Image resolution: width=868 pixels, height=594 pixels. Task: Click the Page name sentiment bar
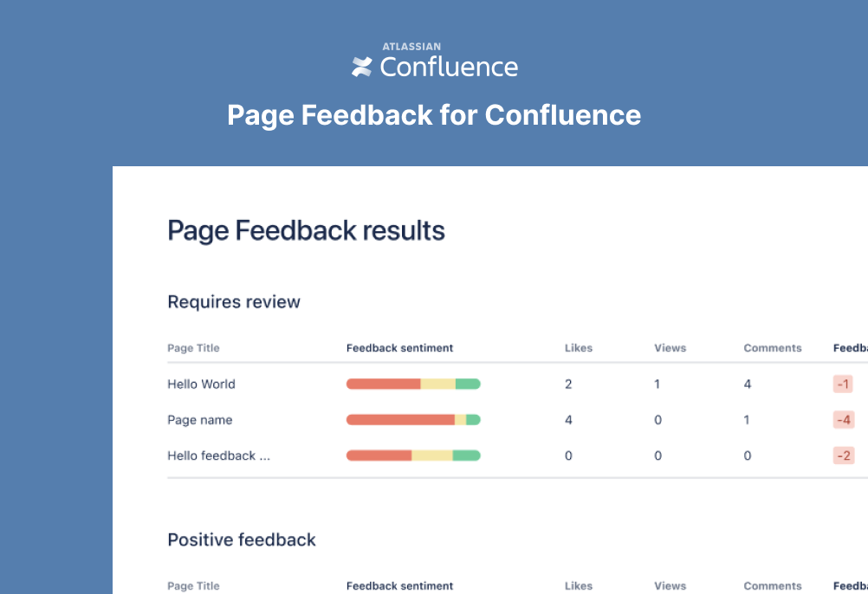tap(413, 420)
